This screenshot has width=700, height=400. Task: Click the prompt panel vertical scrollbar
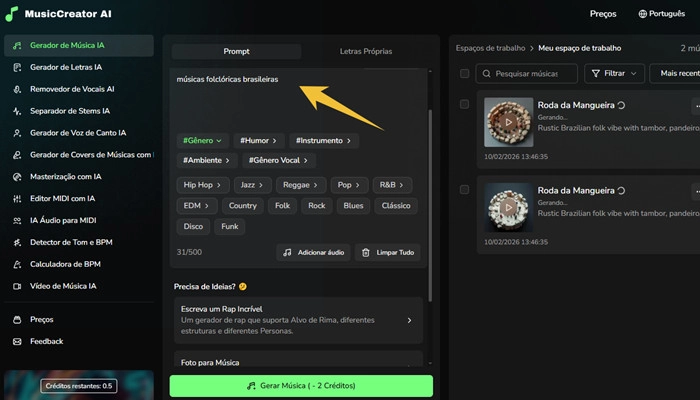coord(430,205)
